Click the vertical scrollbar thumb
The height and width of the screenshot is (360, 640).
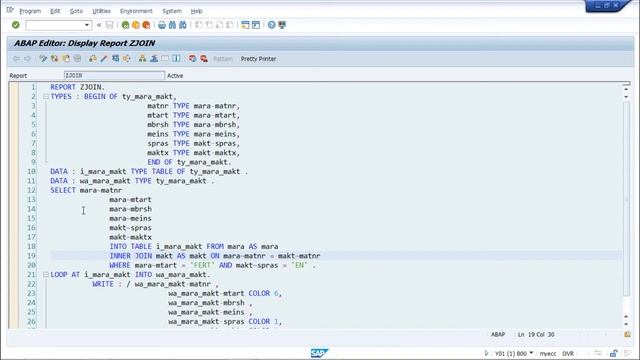pyautogui.click(x=627, y=198)
